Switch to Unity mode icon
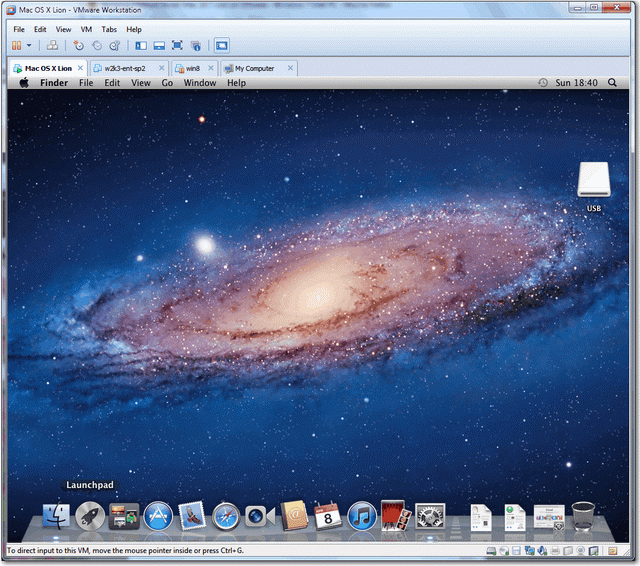 coord(196,46)
